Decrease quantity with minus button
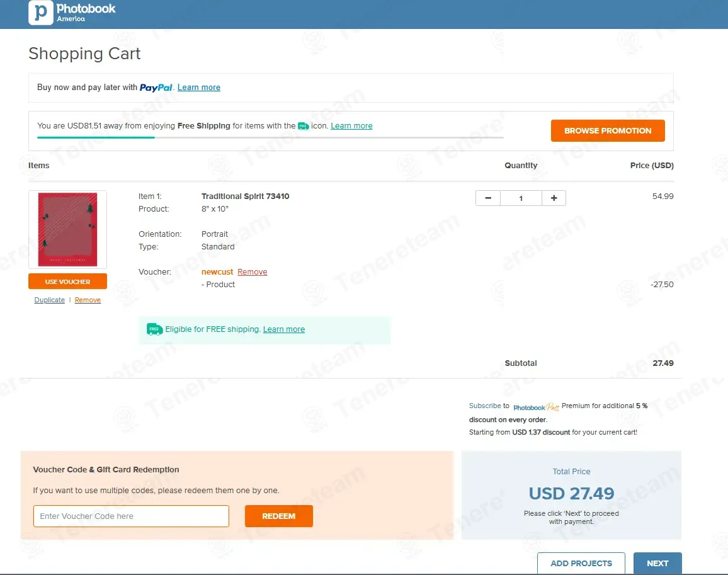Viewport: 728px width, 575px height. (488, 198)
